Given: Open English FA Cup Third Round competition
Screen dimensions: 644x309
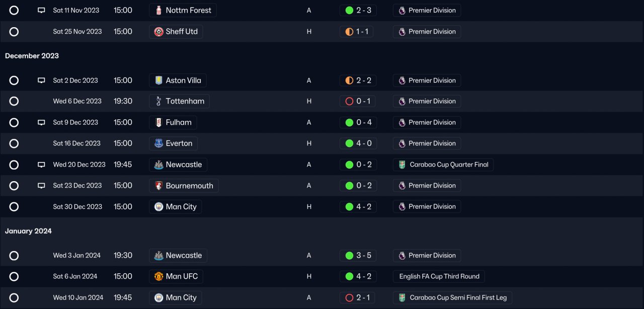Looking at the screenshot, I should [439, 276].
